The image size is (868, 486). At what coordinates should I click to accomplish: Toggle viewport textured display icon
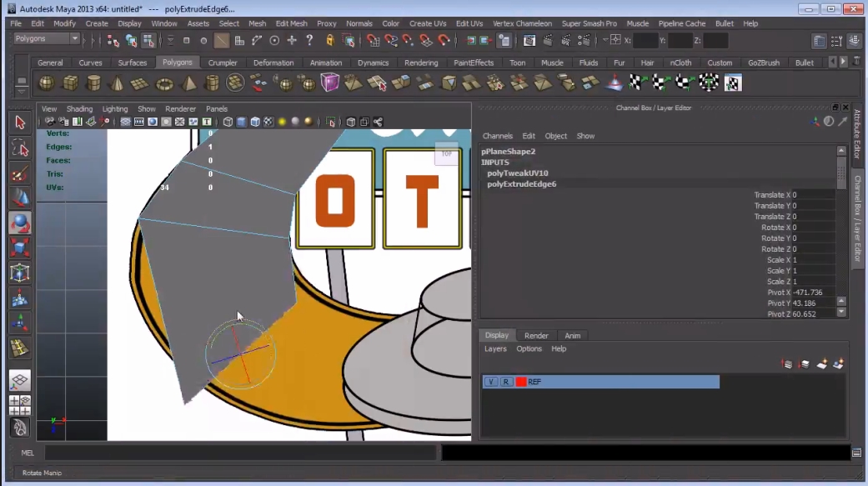pyautogui.click(x=268, y=122)
